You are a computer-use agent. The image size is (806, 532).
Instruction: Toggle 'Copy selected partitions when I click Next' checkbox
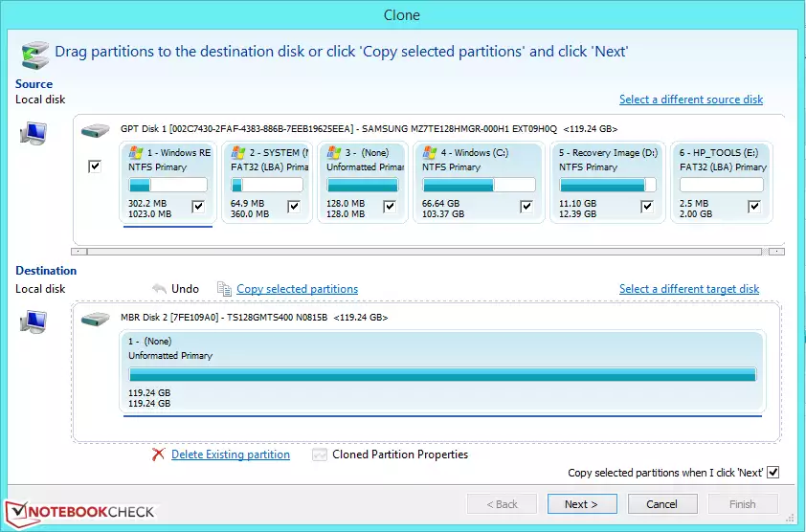coord(773,473)
